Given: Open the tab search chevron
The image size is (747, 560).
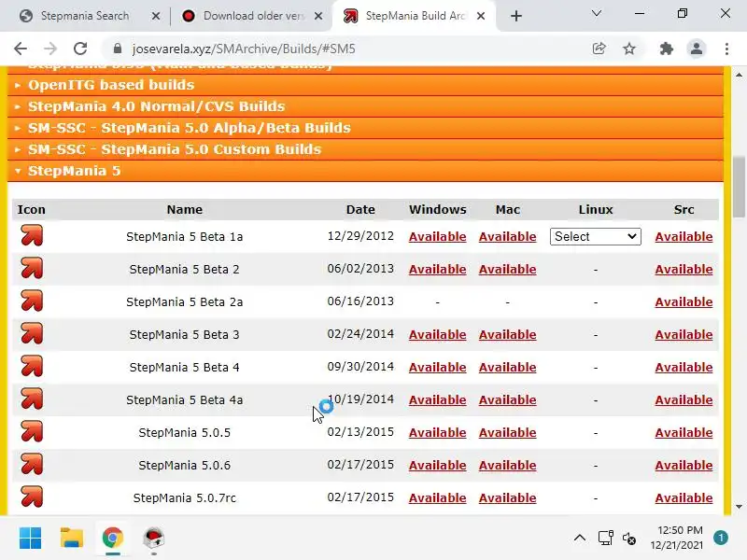Looking at the screenshot, I should pyautogui.click(x=596, y=13).
